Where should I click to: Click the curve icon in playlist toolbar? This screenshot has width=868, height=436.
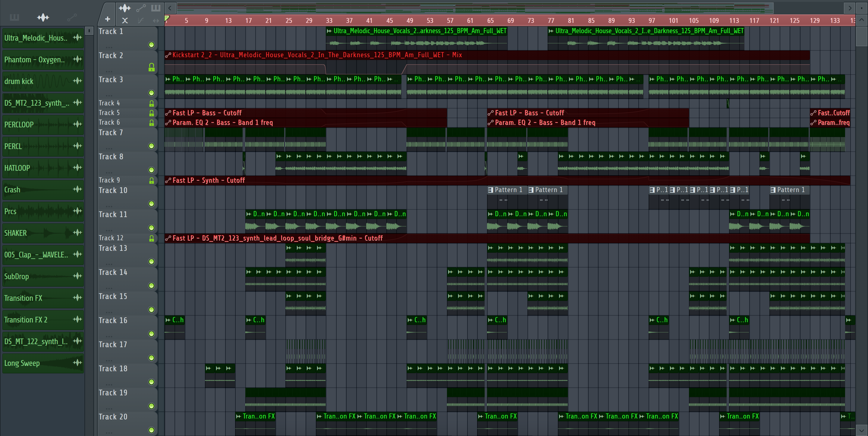coord(141,20)
